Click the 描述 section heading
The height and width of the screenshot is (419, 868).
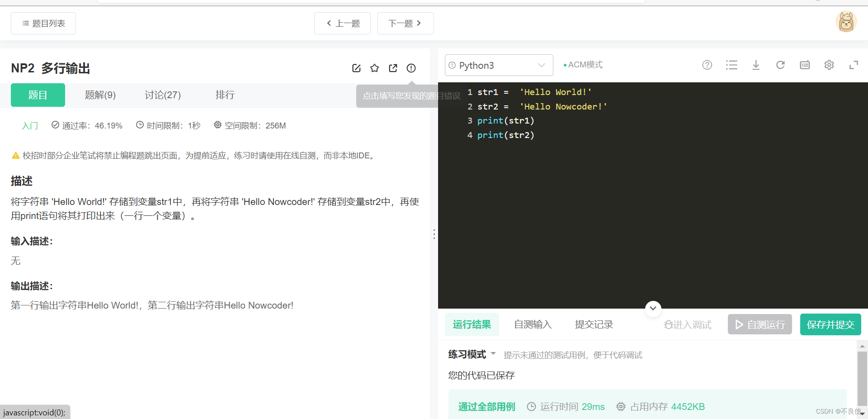(x=22, y=181)
